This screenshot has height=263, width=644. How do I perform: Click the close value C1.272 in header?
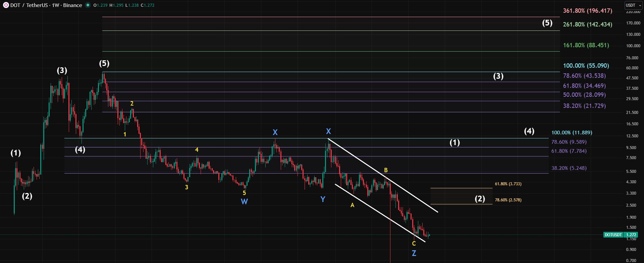tap(148, 5)
